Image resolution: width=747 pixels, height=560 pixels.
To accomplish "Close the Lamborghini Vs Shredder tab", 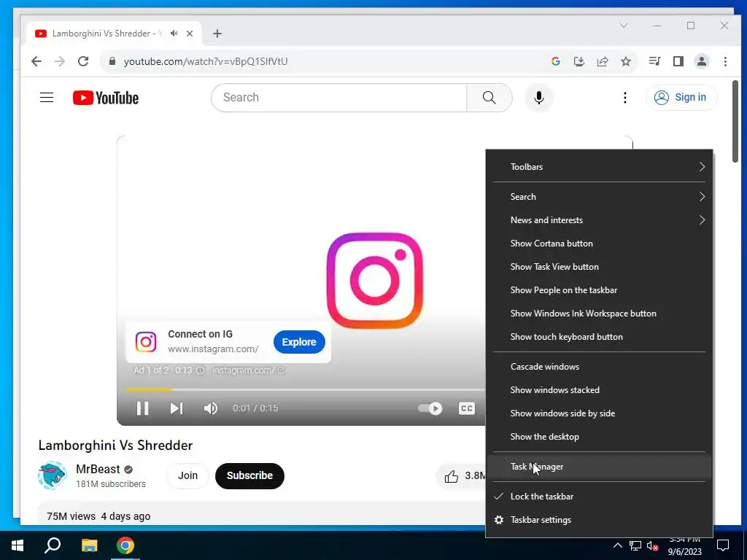I will 190,34.
